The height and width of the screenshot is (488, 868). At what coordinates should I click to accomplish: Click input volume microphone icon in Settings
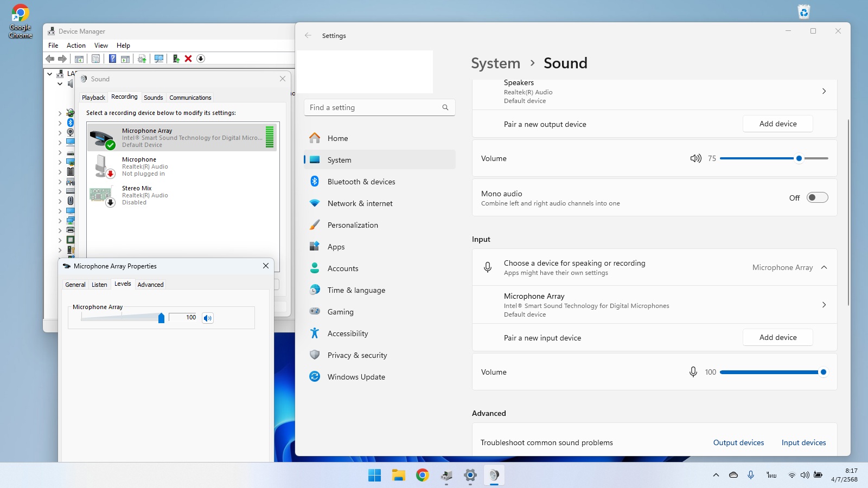(x=693, y=372)
